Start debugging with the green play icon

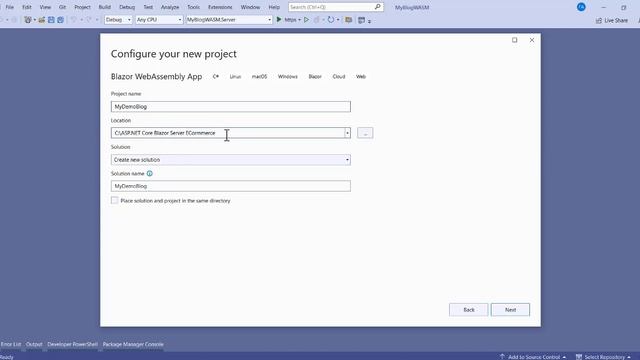[x=279, y=20]
